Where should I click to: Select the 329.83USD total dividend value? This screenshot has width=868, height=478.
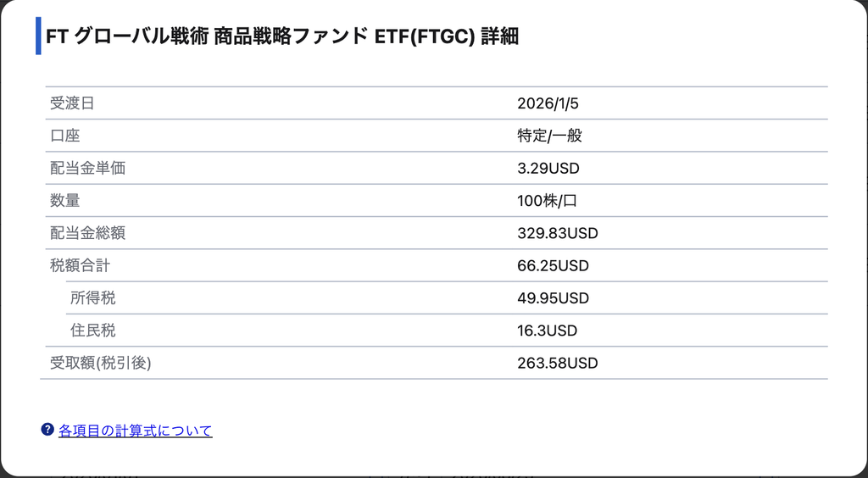(x=558, y=233)
